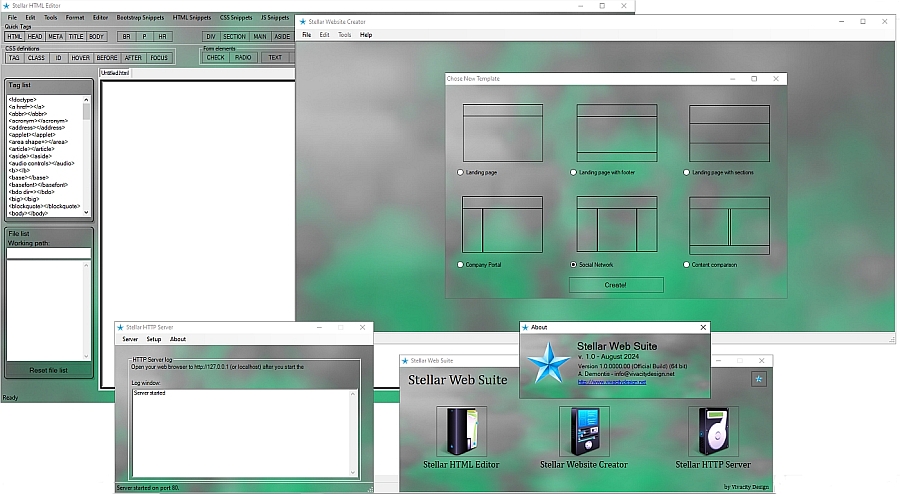The image size is (900, 494).
Task: Insert BODY quick tag
Action: click(x=96, y=37)
